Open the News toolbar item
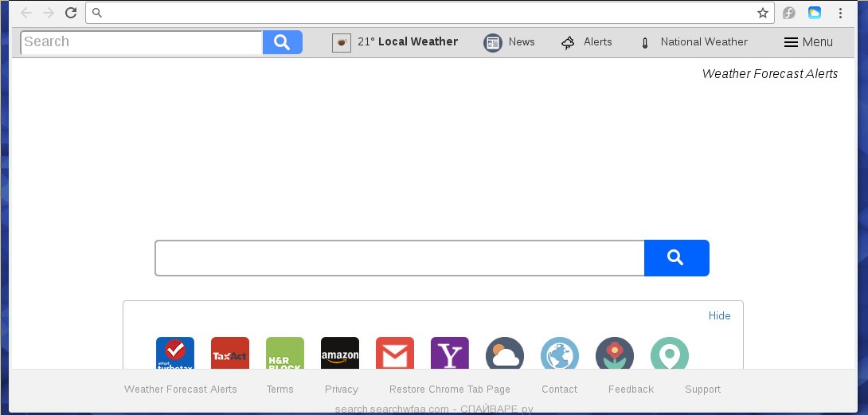The image size is (868, 415). [510, 42]
